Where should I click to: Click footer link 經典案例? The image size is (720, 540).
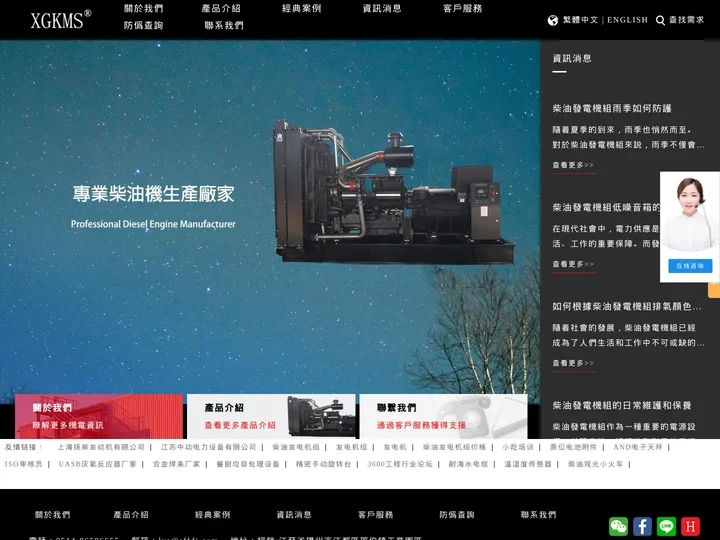point(213,515)
